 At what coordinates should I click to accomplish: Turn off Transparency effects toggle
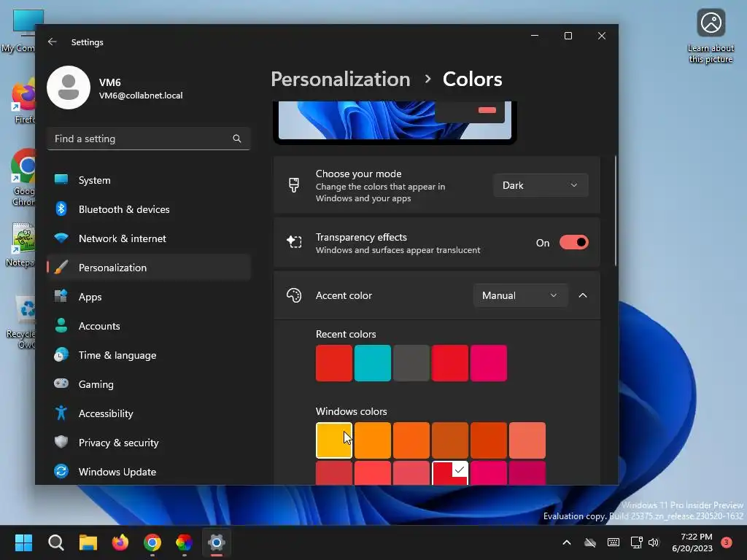point(573,242)
